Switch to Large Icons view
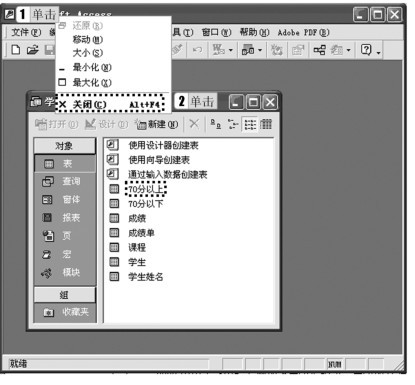This screenshot has height=385, width=415. click(x=215, y=124)
